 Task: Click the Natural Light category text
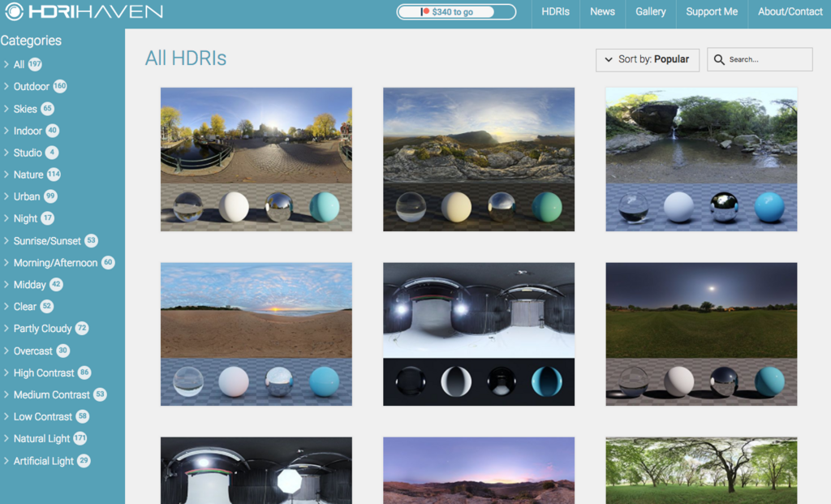pos(41,438)
